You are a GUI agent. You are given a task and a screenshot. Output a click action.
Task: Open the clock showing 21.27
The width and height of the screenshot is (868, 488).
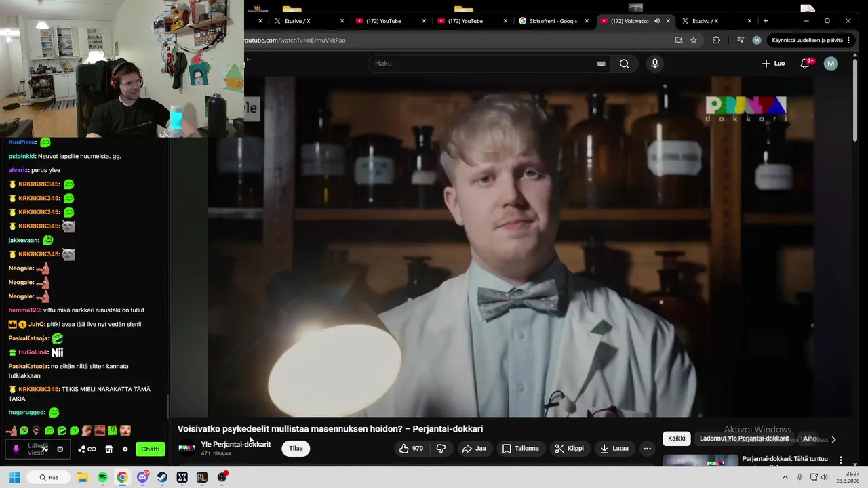click(x=848, y=477)
